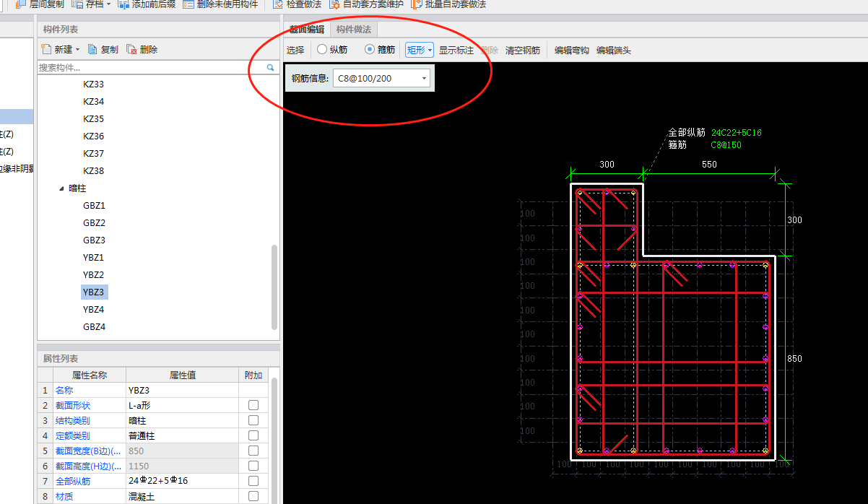Click the component list scrollbar
868x504 pixels.
click(x=274, y=287)
